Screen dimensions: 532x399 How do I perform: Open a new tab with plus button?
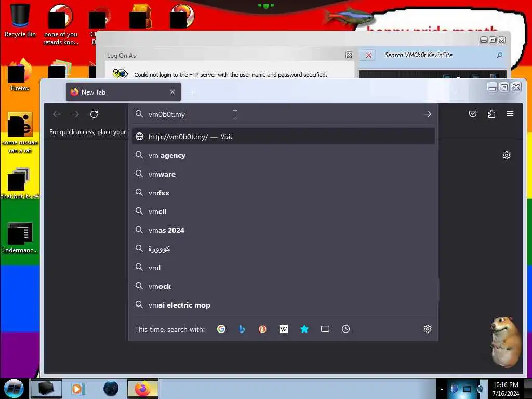[192, 92]
